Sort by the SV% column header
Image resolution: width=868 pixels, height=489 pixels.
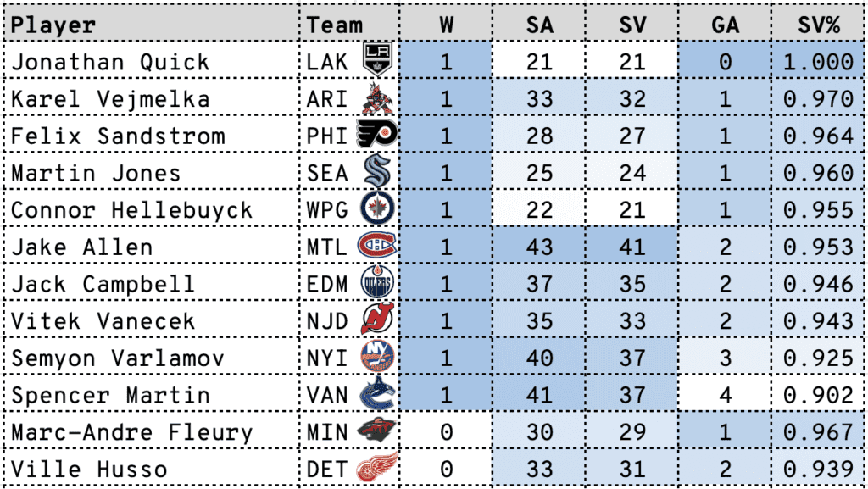pos(819,25)
